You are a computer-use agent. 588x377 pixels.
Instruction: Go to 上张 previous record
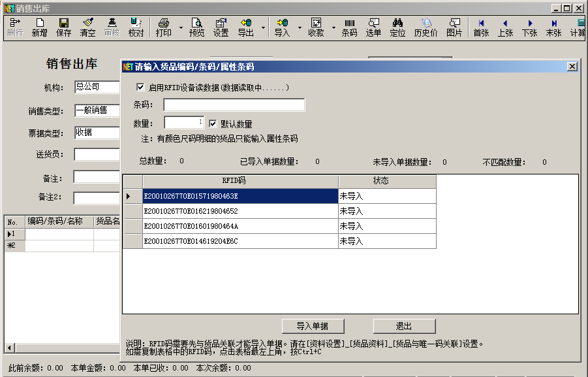tap(505, 27)
